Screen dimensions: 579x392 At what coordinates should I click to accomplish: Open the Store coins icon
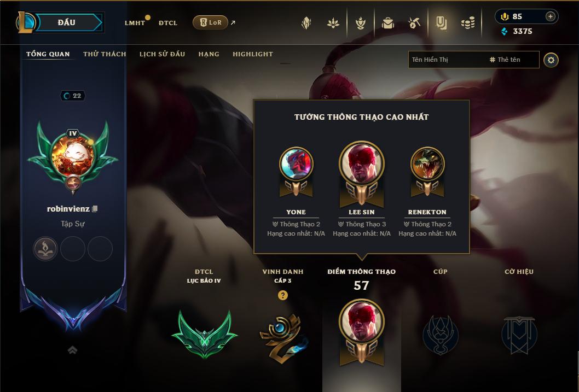pyautogui.click(x=468, y=23)
